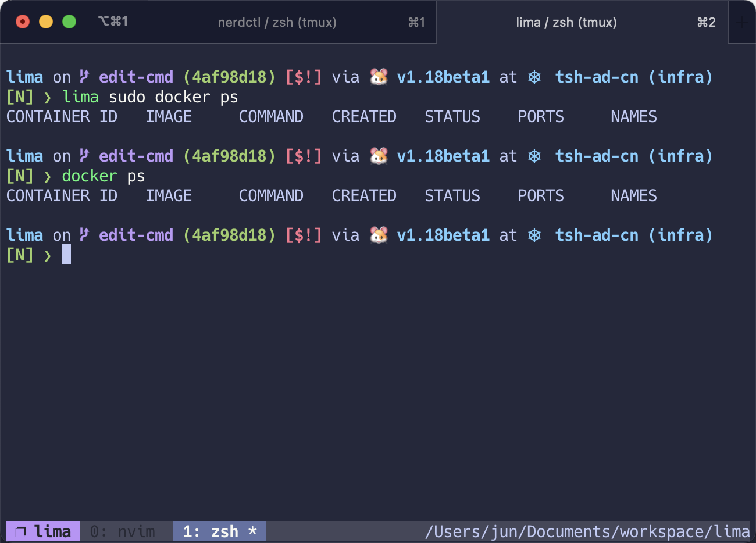Click the hamster Go icon in third prompt
The width and height of the screenshot is (756, 543).
[x=379, y=235]
